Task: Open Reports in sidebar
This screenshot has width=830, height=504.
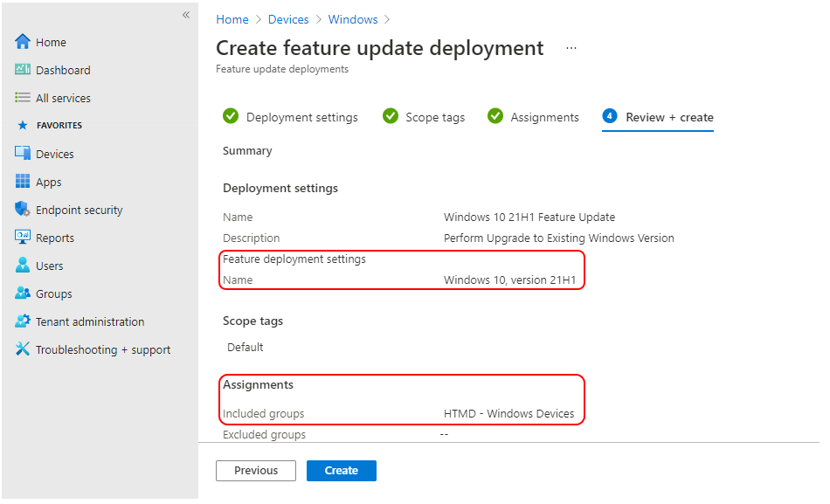Action: point(54,238)
